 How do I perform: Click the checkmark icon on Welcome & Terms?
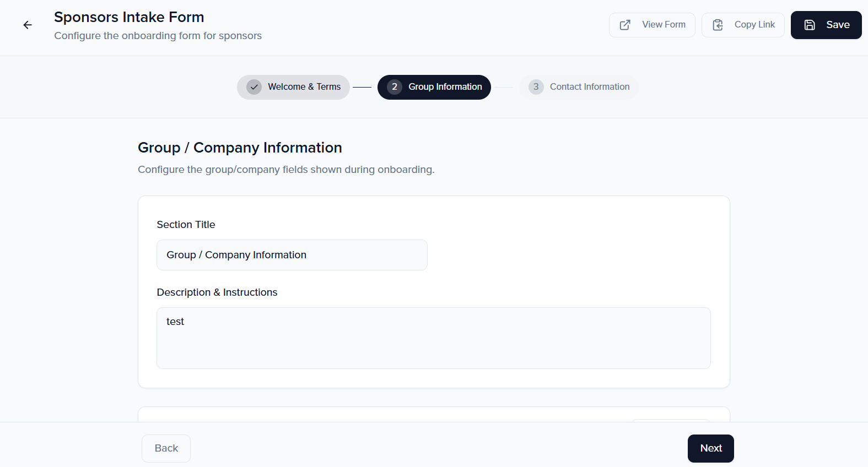(254, 87)
